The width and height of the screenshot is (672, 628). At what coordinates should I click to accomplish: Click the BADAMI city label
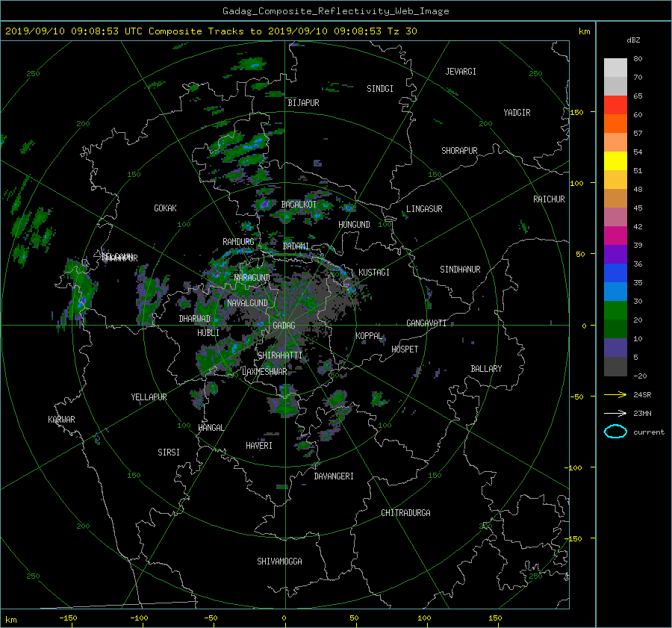(296, 246)
